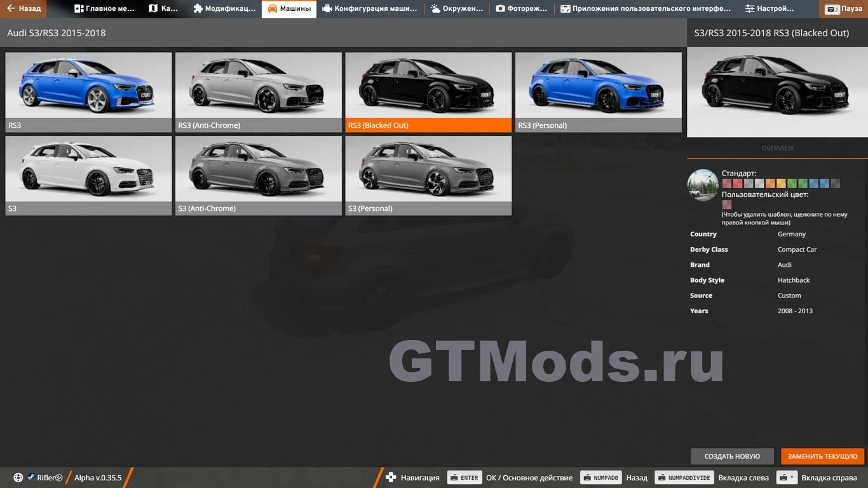Select the RS3 (Personal) configuration
Viewport: 868px width, 488px height.
(599, 92)
